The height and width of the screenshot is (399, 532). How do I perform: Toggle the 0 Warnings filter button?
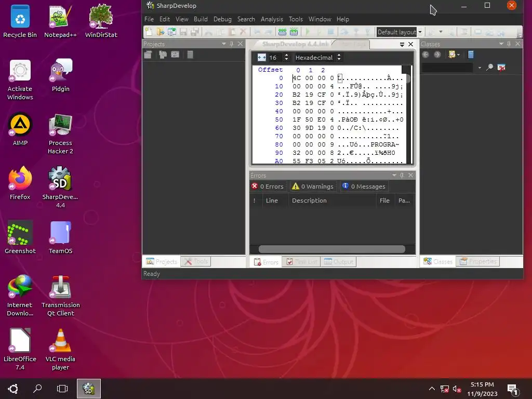point(313,187)
